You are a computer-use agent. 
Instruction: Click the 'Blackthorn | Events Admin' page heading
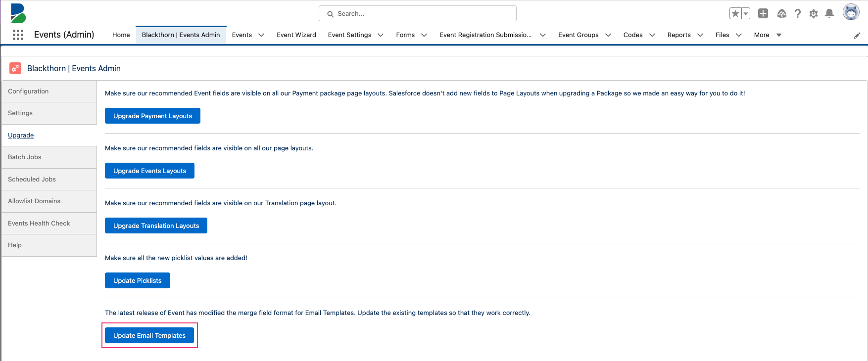[x=74, y=68]
